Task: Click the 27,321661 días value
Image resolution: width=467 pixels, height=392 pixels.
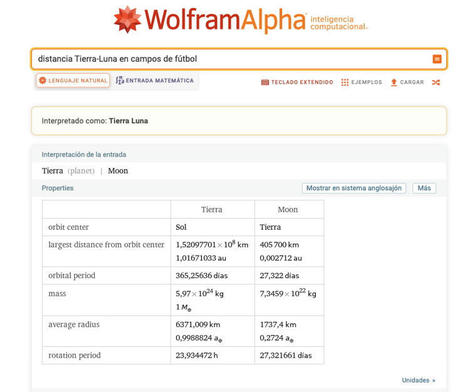Action: [286, 355]
